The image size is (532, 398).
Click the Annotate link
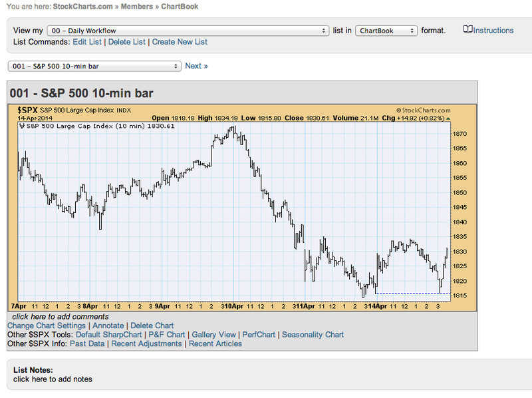tap(108, 325)
